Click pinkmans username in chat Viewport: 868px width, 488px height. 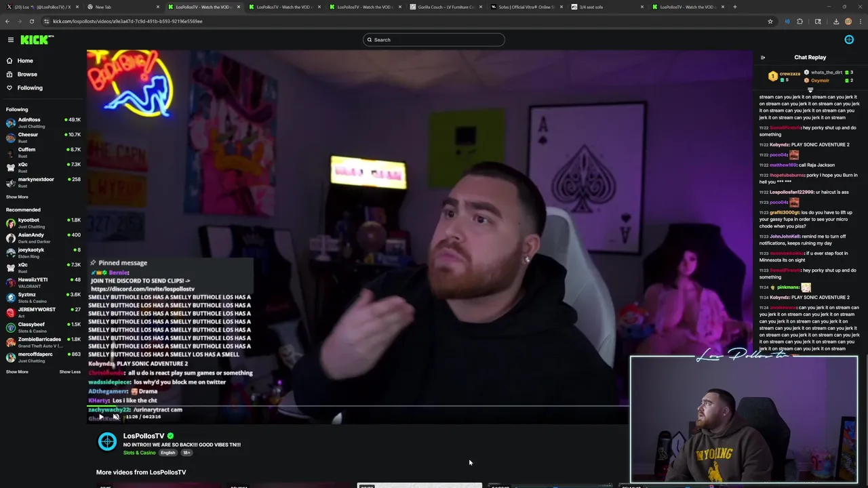pyautogui.click(x=788, y=287)
